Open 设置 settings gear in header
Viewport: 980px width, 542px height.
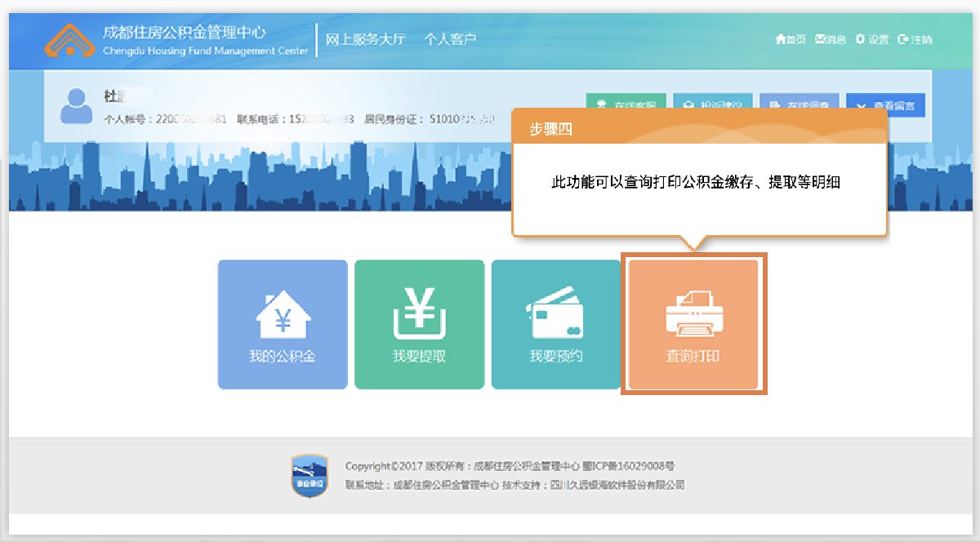(x=871, y=39)
